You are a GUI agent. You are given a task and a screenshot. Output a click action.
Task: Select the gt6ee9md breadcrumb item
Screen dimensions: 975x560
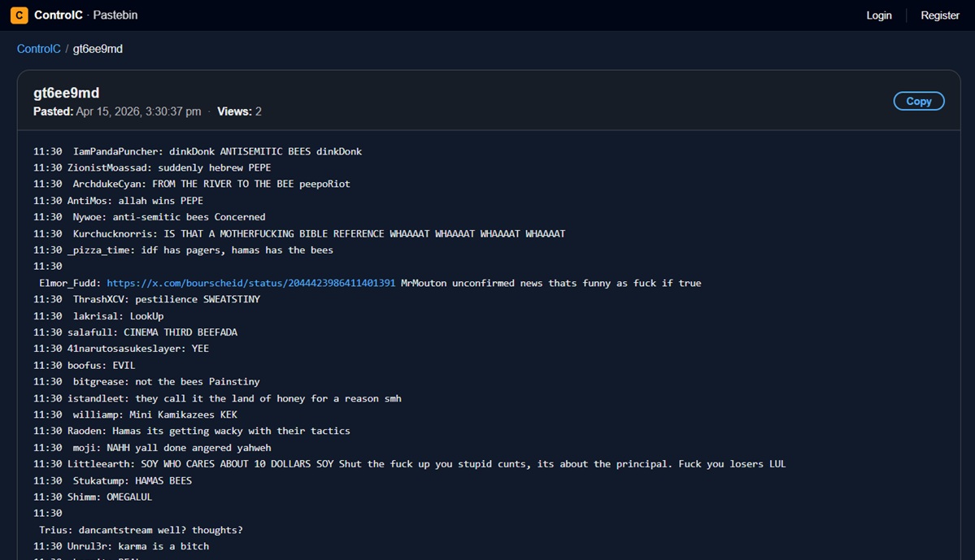point(98,49)
